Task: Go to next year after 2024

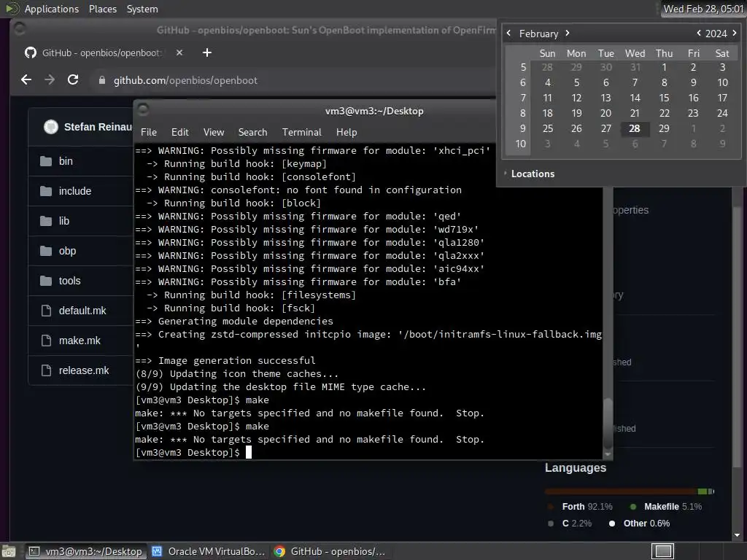Action: click(735, 33)
